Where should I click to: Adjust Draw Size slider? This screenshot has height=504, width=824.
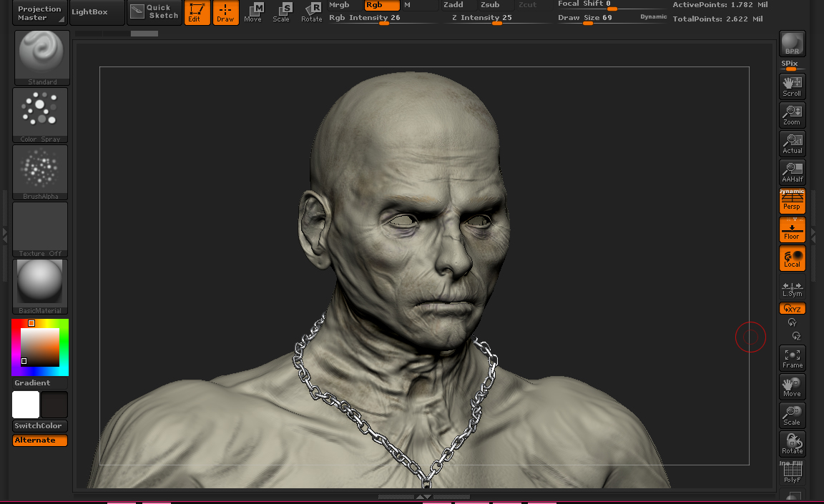tap(597, 19)
